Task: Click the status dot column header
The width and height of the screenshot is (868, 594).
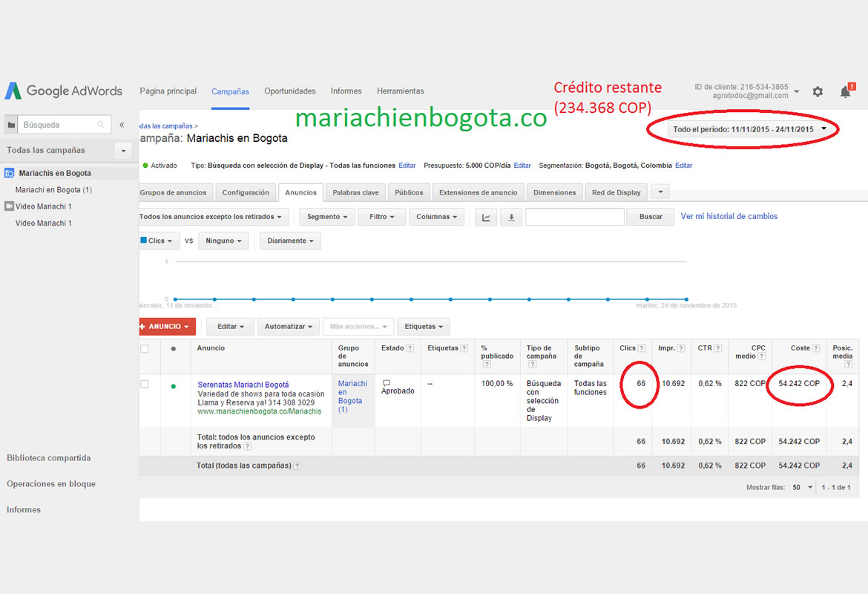Action: 174,348
